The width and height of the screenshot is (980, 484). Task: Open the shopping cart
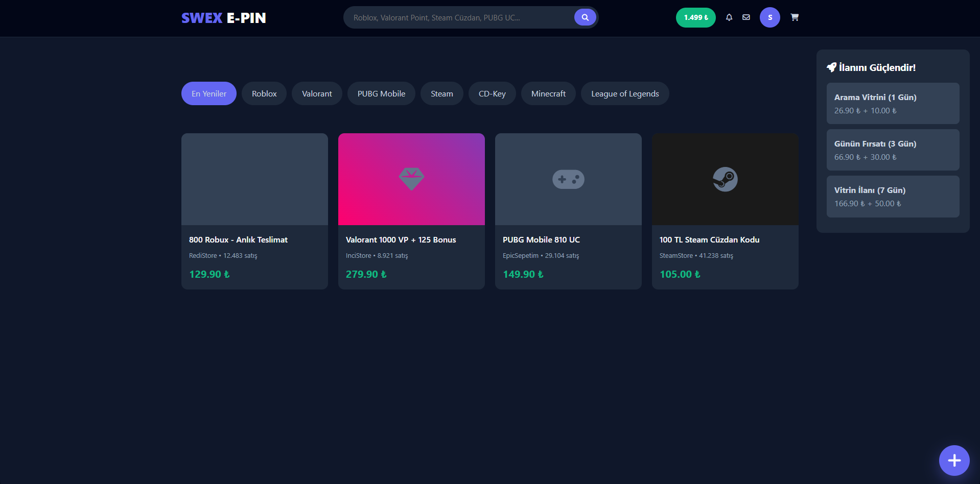795,17
